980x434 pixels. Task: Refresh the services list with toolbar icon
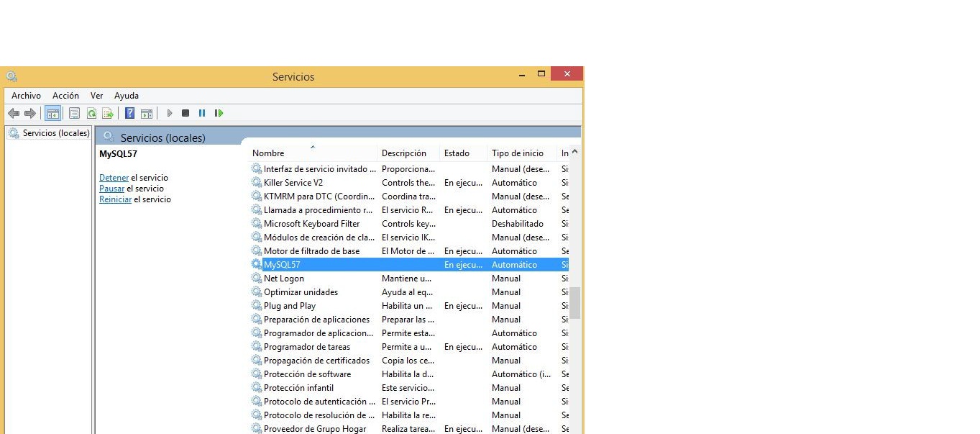point(91,113)
